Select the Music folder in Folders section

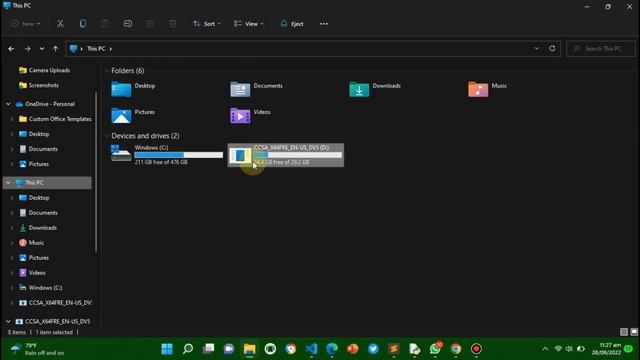coord(488,89)
